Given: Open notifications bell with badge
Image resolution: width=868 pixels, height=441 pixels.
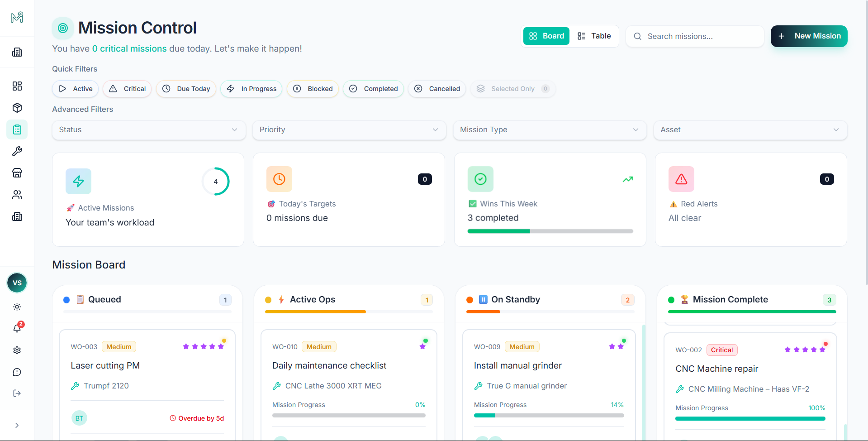Looking at the screenshot, I should click(17, 328).
